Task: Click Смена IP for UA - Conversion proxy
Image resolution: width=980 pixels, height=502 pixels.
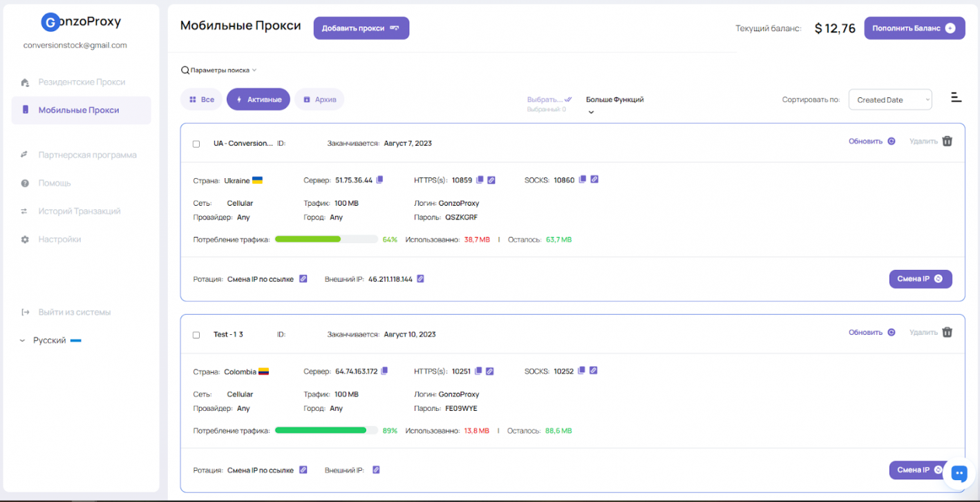Action: coord(921,279)
